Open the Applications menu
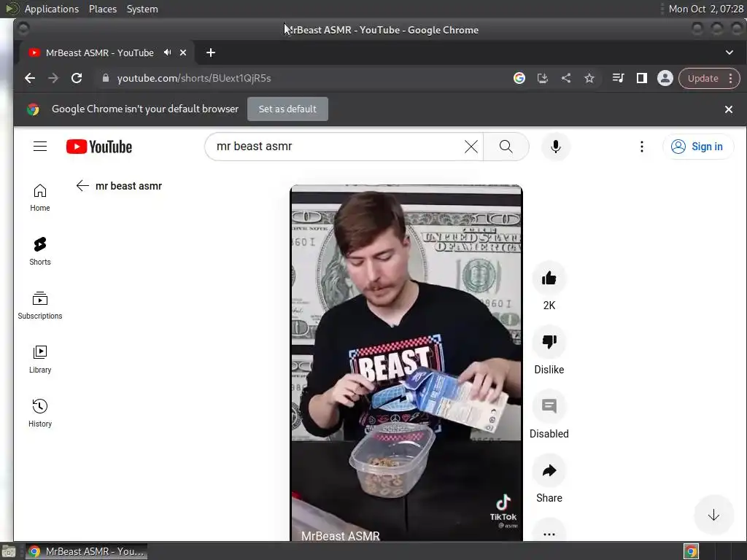Screen dimensions: 747x560 [52, 9]
